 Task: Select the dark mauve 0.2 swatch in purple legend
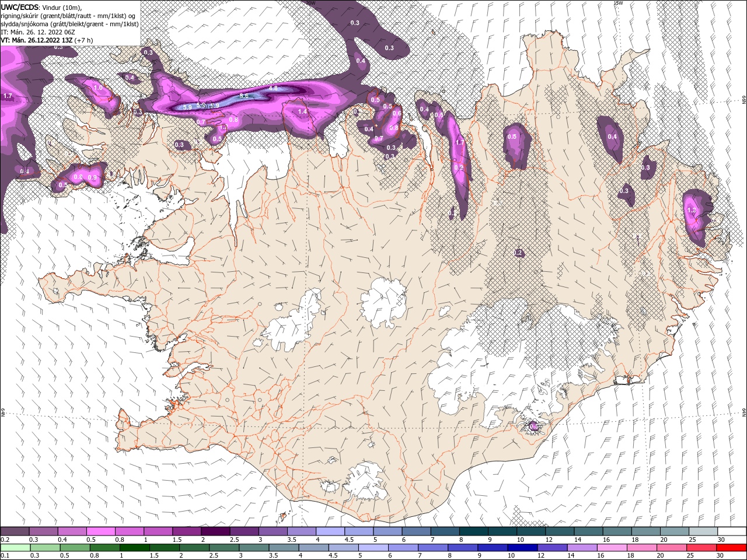click(15, 531)
